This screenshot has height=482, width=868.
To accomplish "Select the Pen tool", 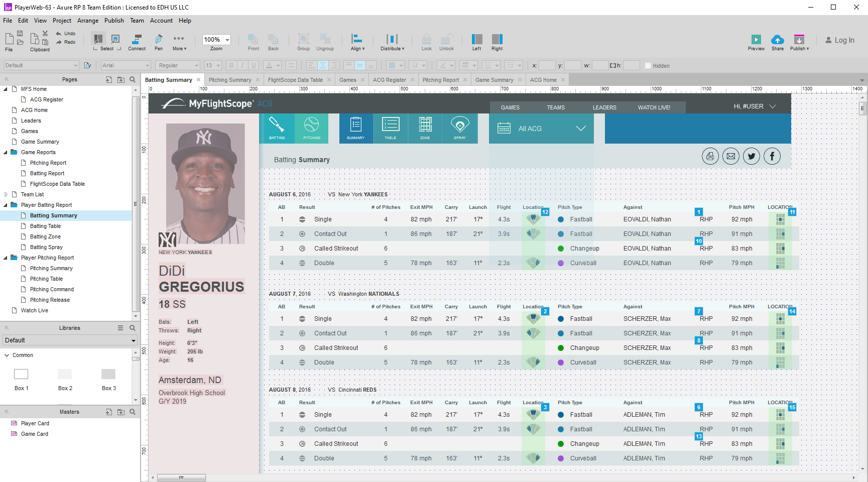I will pyautogui.click(x=158, y=40).
